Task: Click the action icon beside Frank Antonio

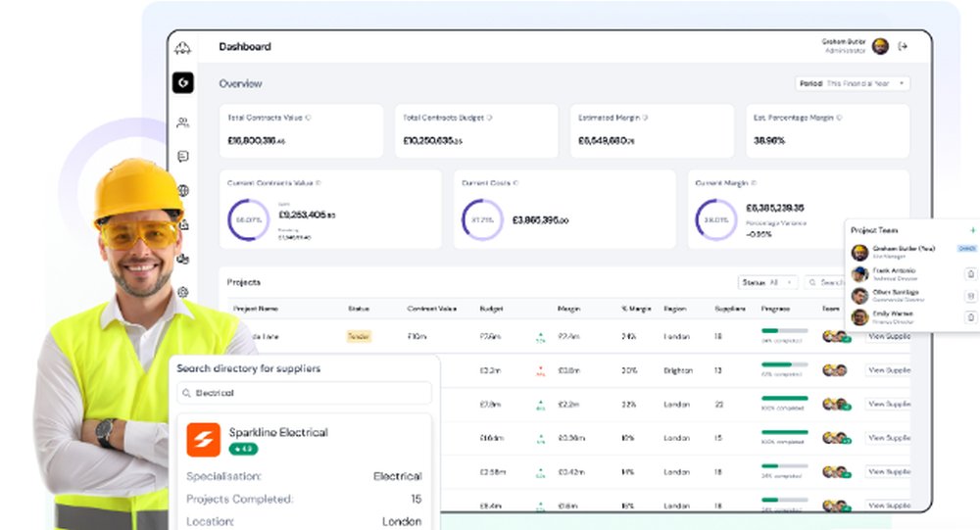Action: pyautogui.click(x=970, y=274)
